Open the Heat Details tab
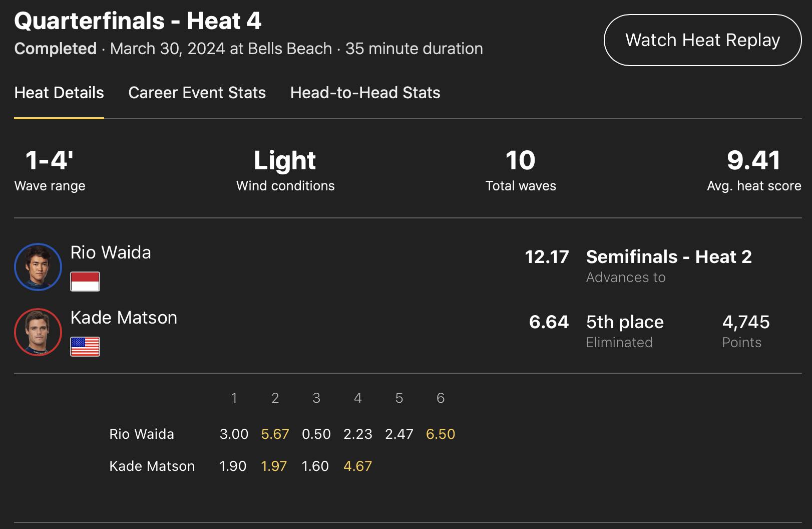The width and height of the screenshot is (812, 529). pos(59,93)
